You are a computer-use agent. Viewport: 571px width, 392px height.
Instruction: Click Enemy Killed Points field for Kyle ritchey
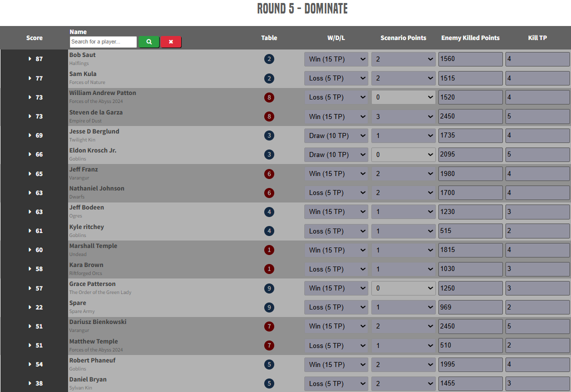(x=470, y=231)
